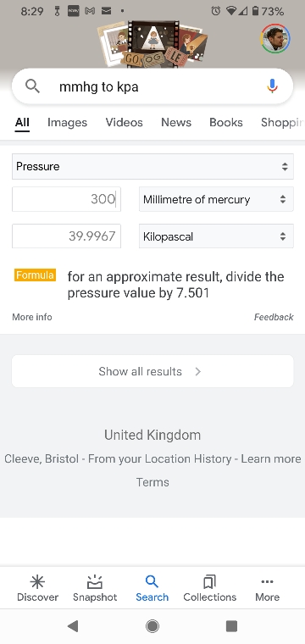Switch to the Images tab
The image size is (305, 644).
pyautogui.click(x=67, y=122)
